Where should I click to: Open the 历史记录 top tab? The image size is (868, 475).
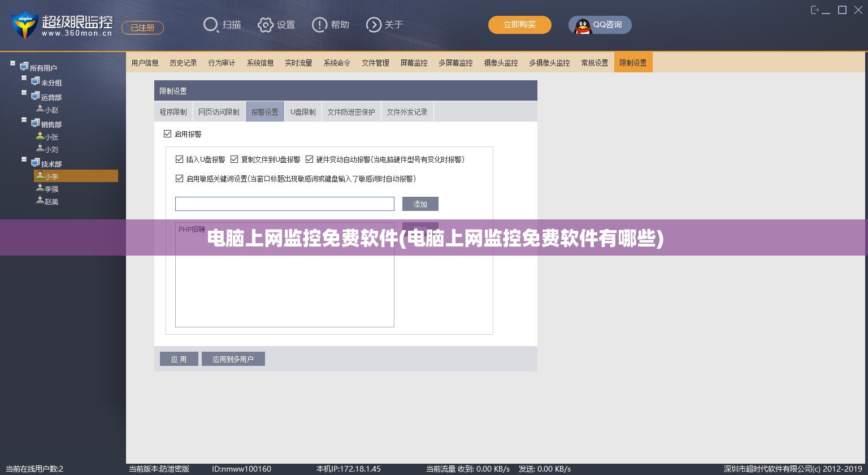click(x=184, y=63)
